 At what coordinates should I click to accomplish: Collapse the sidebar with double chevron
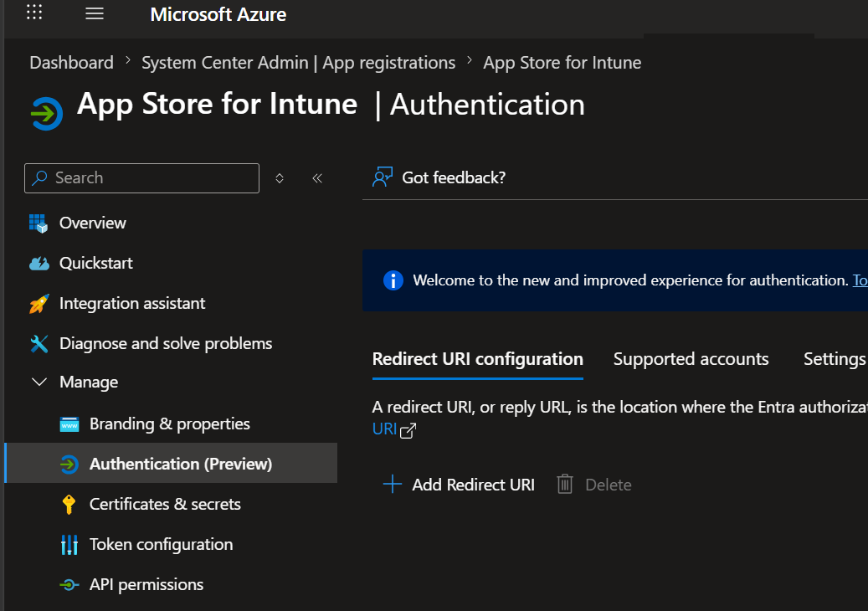point(317,178)
